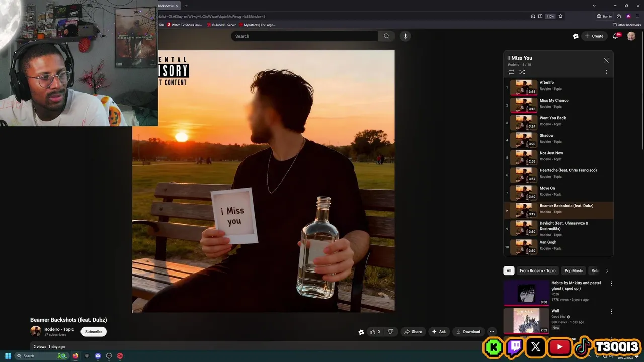Activate voice search microphone icon

[x=405, y=36]
